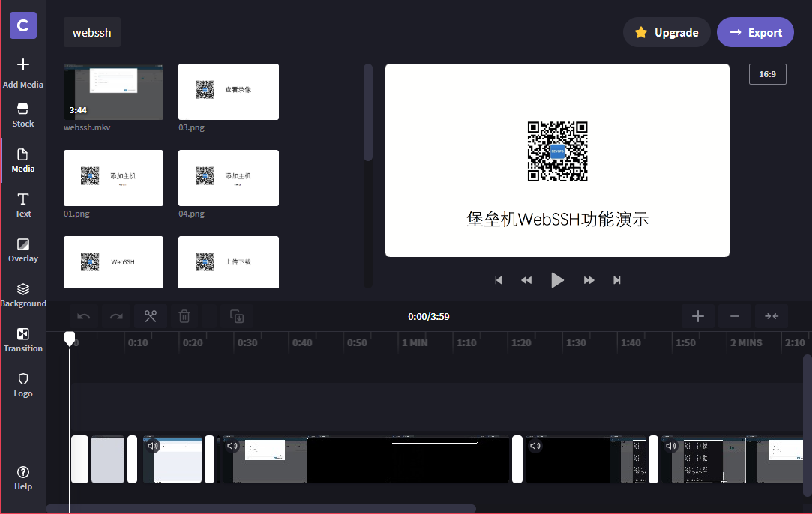Click the Upgrade button
This screenshot has height=514, width=812.
[667, 32]
